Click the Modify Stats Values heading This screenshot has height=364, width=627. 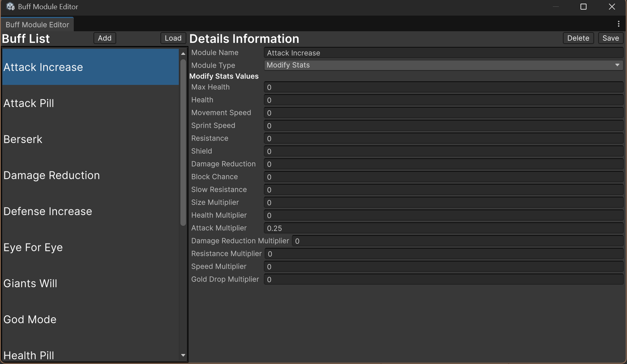[224, 76]
